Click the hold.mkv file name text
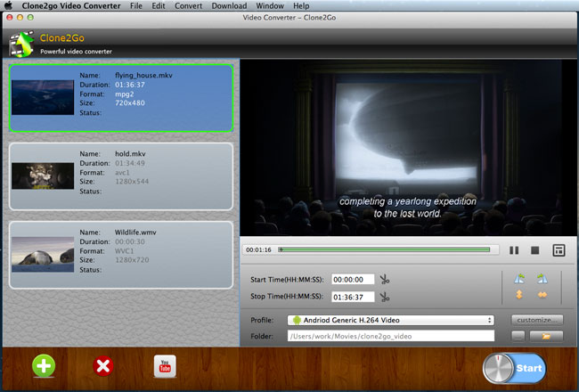Image resolution: width=579 pixels, height=392 pixels. (x=130, y=154)
